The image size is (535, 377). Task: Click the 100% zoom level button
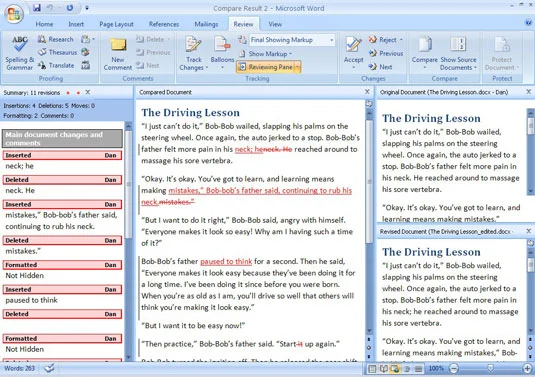pyautogui.click(x=436, y=368)
